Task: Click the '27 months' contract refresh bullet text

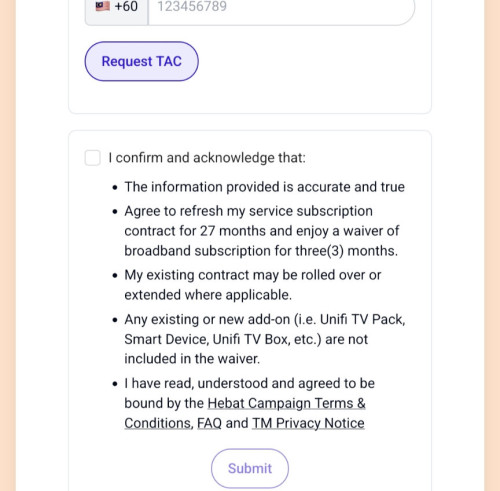Action: point(262,231)
